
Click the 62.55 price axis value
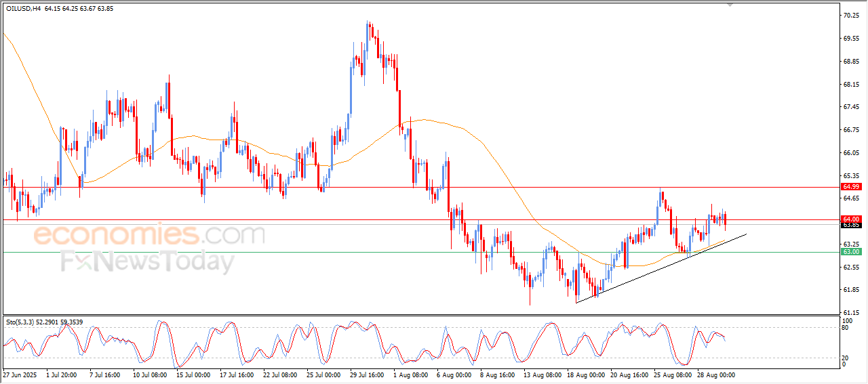[851, 267]
